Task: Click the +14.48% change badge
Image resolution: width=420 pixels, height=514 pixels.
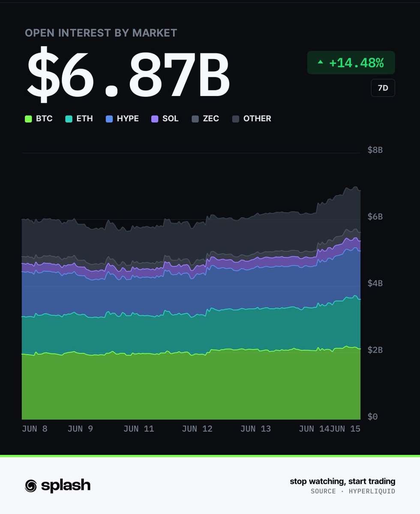Action: coord(351,63)
